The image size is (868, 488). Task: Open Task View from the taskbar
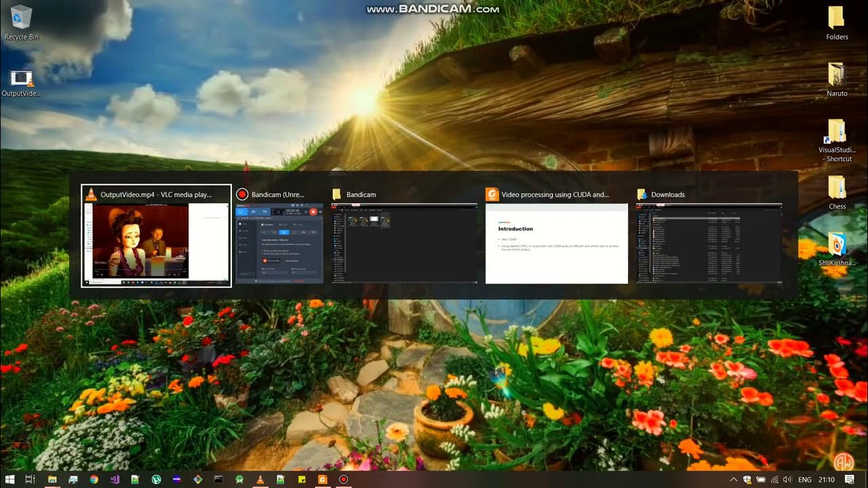click(x=31, y=479)
